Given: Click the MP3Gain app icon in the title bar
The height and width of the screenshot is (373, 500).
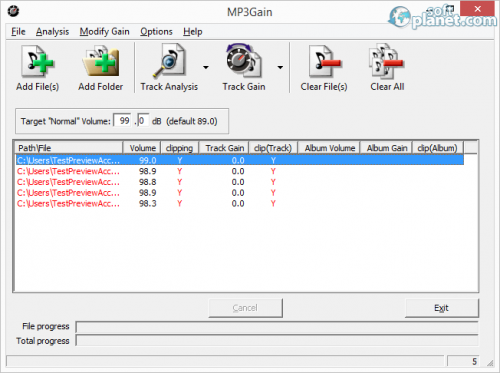Looking at the screenshot, I should [x=13, y=11].
